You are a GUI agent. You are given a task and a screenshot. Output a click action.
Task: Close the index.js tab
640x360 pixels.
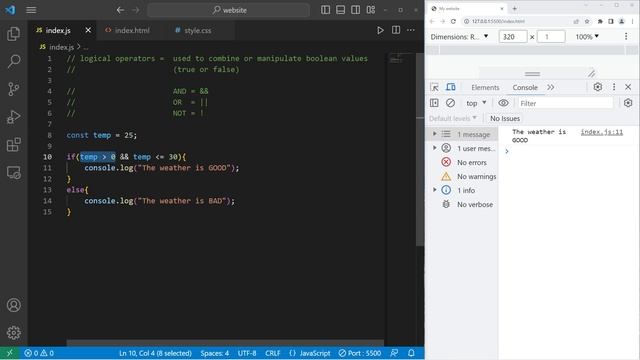(88, 30)
